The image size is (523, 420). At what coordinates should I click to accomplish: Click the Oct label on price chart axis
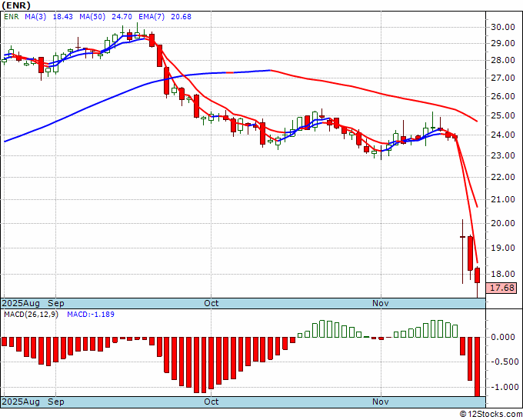[x=212, y=303]
